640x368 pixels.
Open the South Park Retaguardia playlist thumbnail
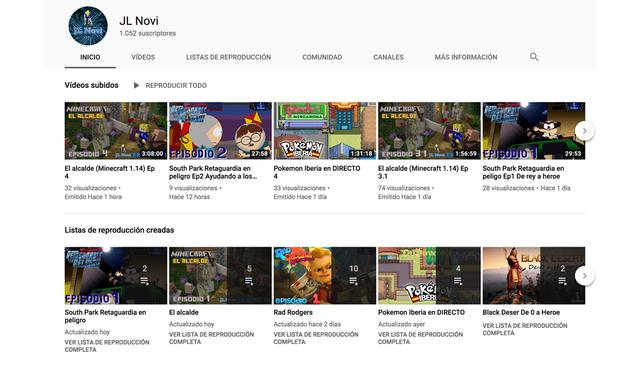point(116,275)
